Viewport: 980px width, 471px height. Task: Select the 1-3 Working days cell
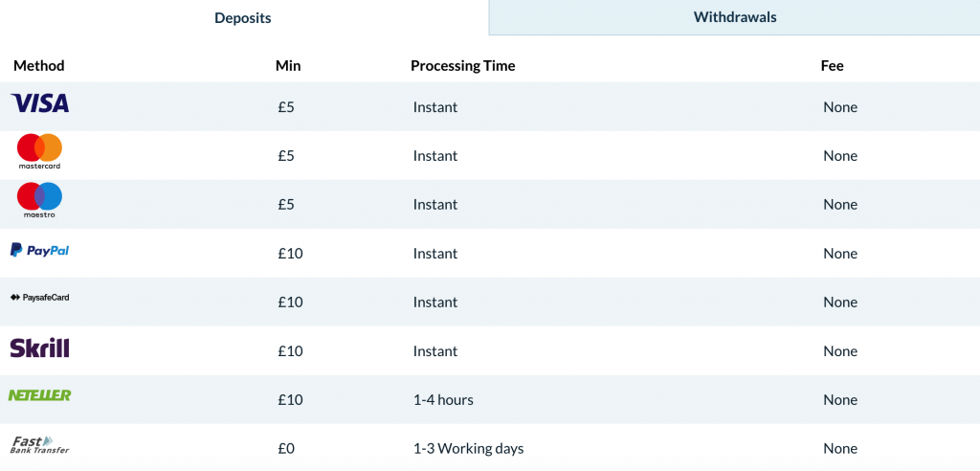[468, 448]
